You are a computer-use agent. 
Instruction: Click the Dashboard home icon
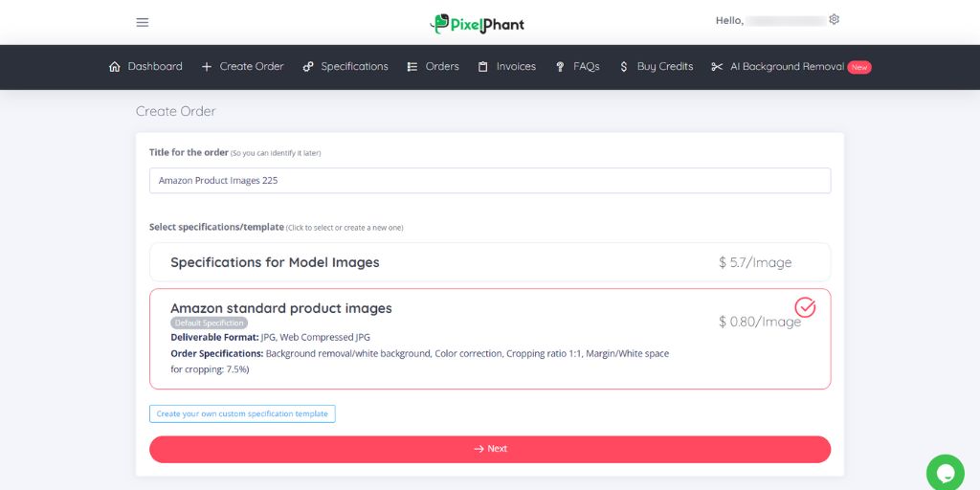point(115,67)
